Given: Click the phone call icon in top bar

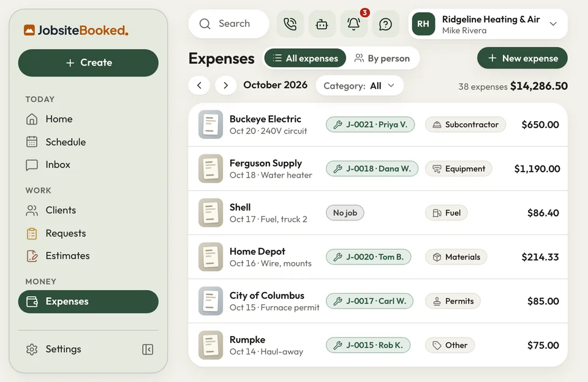Looking at the screenshot, I should [290, 24].
